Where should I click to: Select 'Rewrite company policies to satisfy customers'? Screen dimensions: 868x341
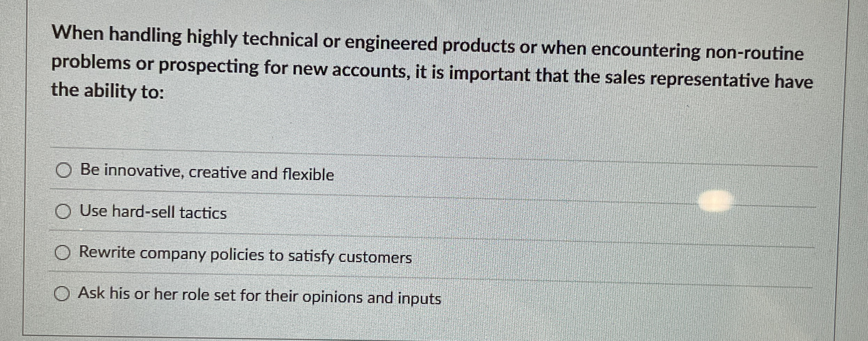(x=63, y=253)
